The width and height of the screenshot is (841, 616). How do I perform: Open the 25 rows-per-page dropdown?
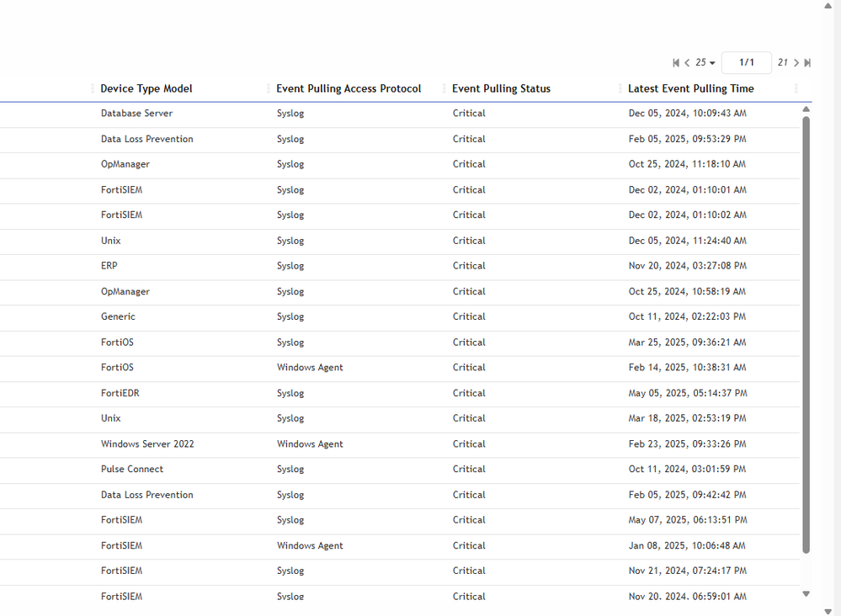705,63
